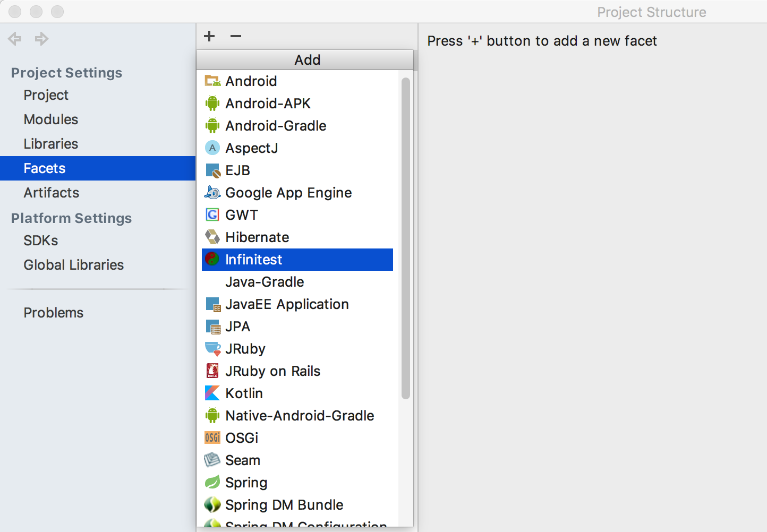
Task: Choose OSGi facet label
Action: click(x=242, y=438)
